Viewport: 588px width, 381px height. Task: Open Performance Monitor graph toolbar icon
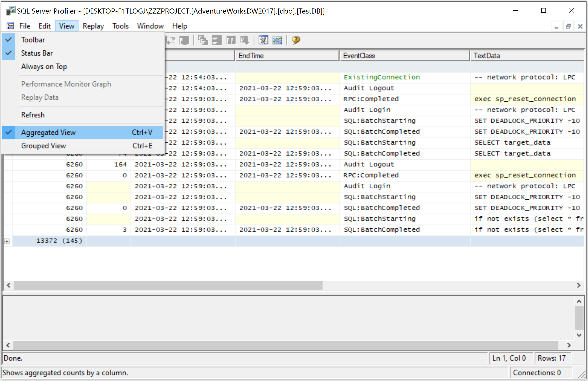pos(277,40)
